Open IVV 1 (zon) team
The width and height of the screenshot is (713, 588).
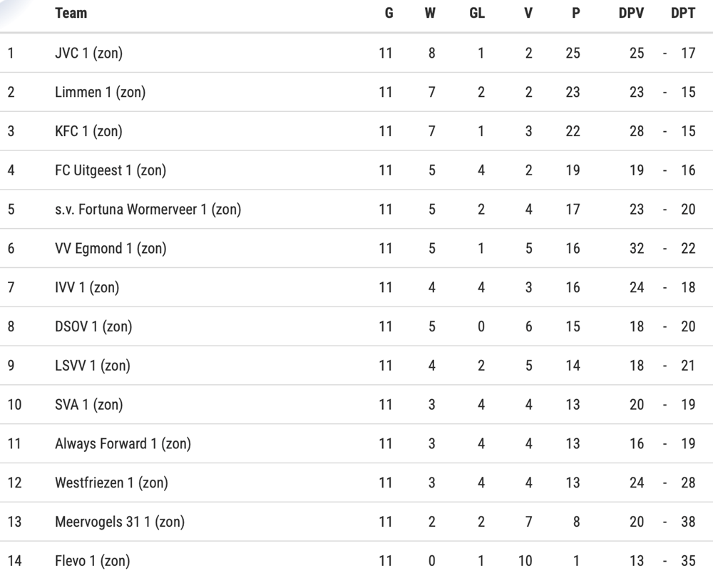coord(87,288)
